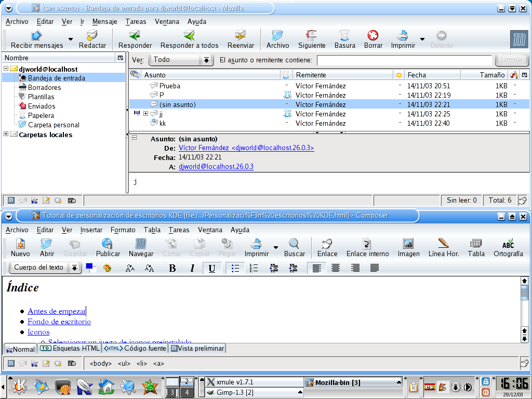This screenshot has width=532, height=399.
Task: Click the outdent icon in Composer
Action: pyautogui.click(x=273, y=269)
